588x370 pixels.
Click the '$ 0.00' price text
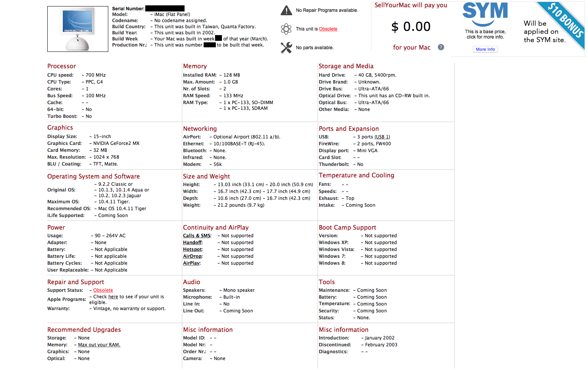pos(411,27)
